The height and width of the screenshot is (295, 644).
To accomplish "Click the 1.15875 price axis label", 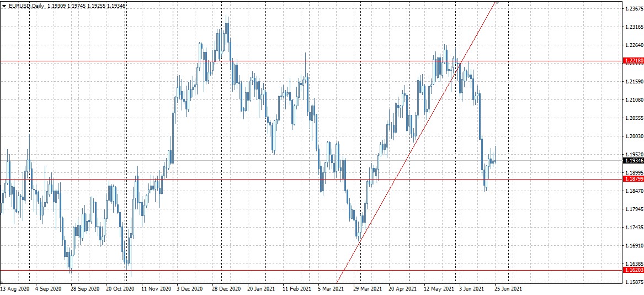I will pyautogui.click(x=633, y=282).
